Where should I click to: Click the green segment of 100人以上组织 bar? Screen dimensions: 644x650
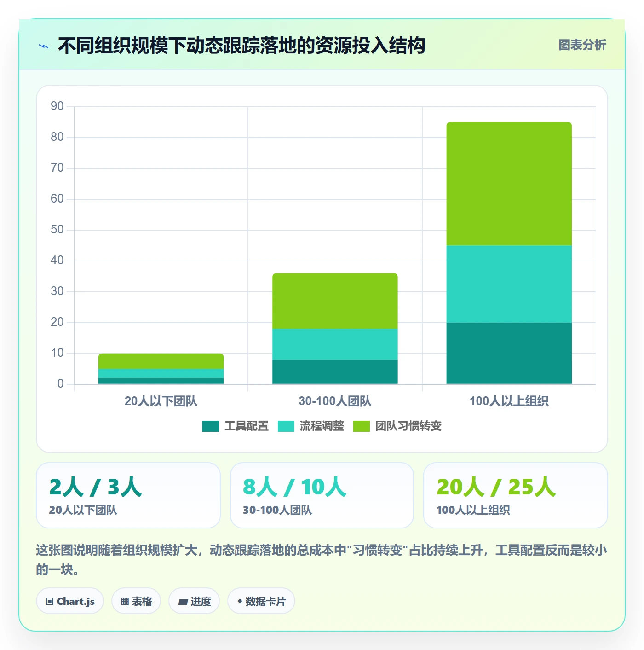(509, 184)
